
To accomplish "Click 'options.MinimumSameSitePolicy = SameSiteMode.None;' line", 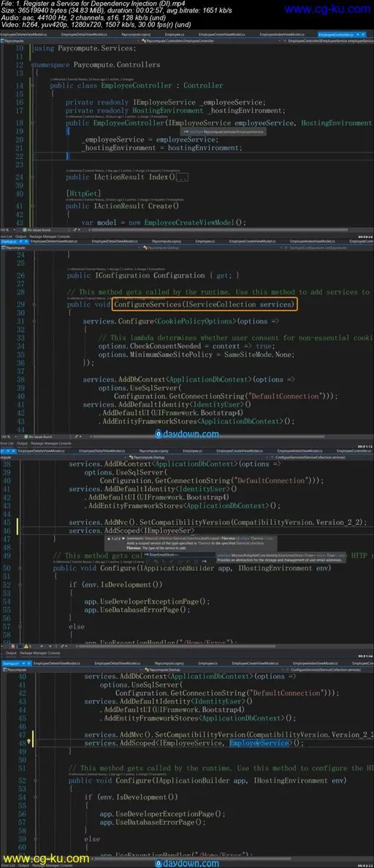I will (x=196, y=354).
